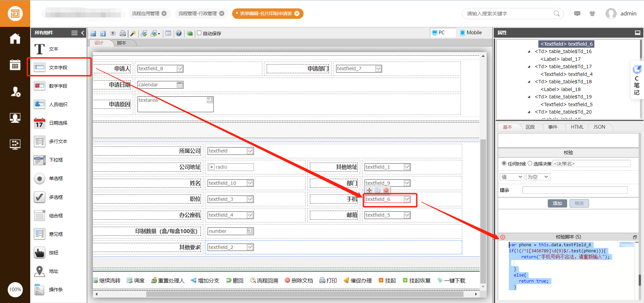Collapse the table_table$Td_18 tree node

click(x=529, y=82)
